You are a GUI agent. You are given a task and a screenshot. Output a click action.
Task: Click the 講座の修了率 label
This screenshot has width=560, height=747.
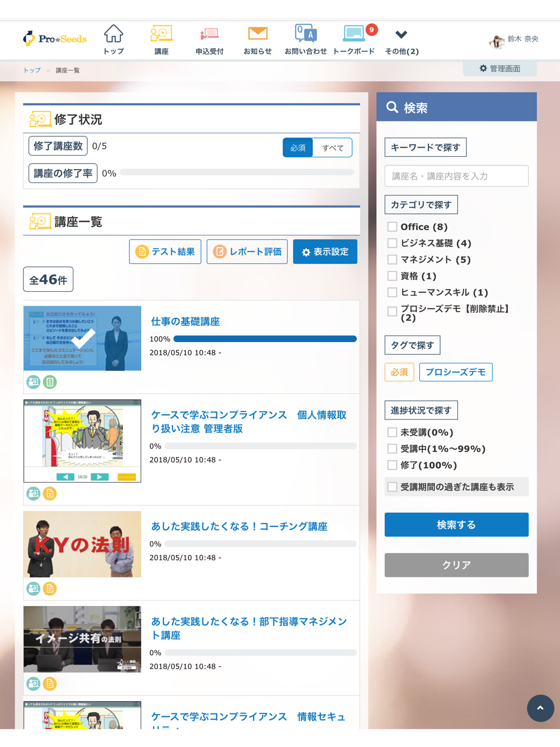point(63,173)
